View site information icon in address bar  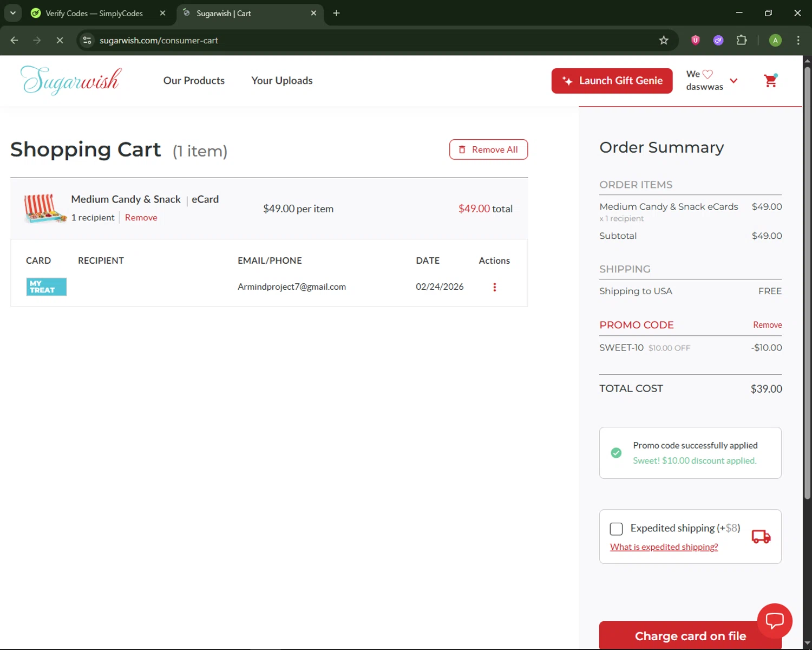[x=87, y=40]
